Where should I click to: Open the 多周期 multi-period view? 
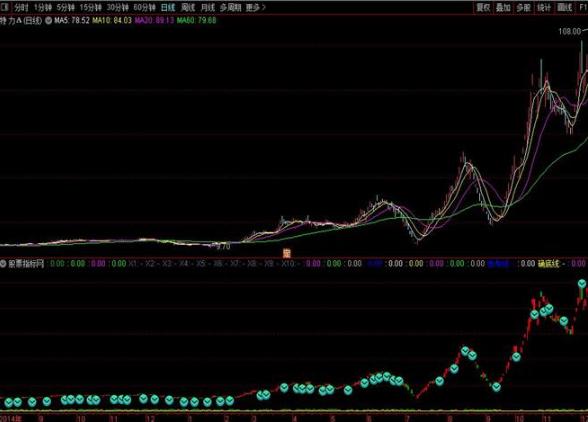[230, 7]
